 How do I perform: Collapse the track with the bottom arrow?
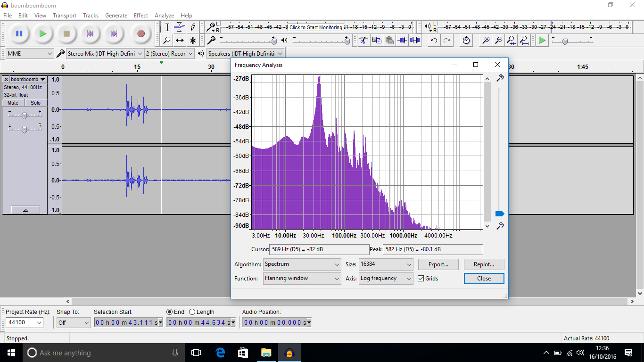pos(25,210)
